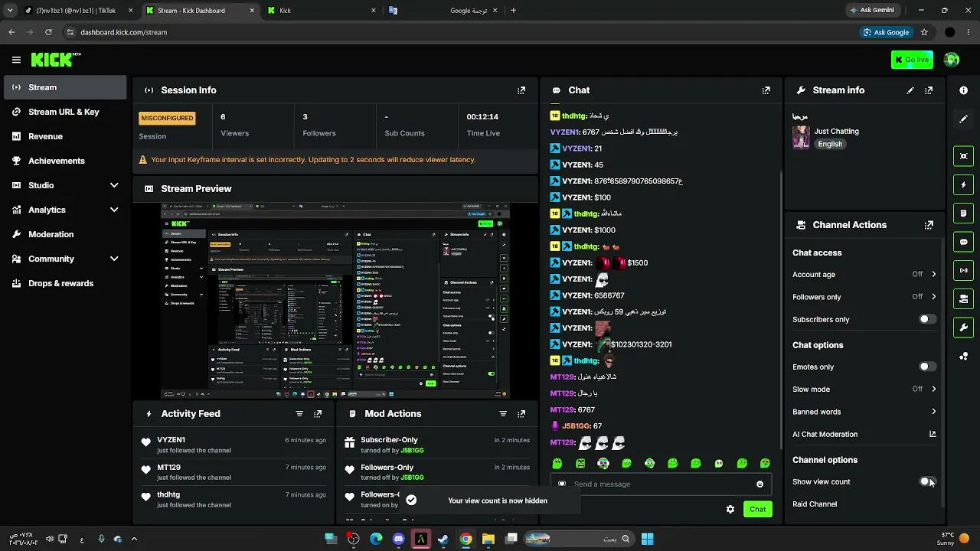The width and height of the screenshot is (980, 551).
Task: Toggle Subscribers only chat access
Action: point(927,319)
